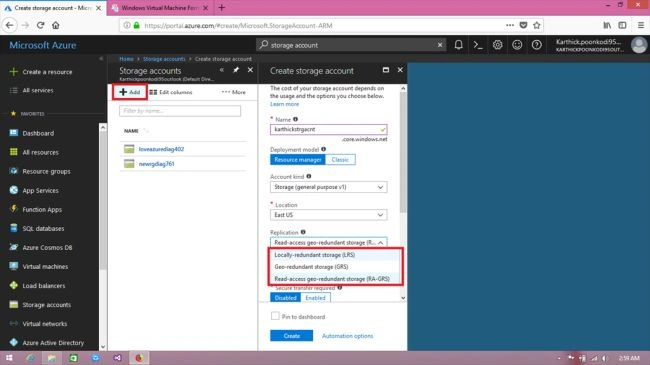Pin the Storage accounts blade
650x365 pixels.
pos(236,70)
